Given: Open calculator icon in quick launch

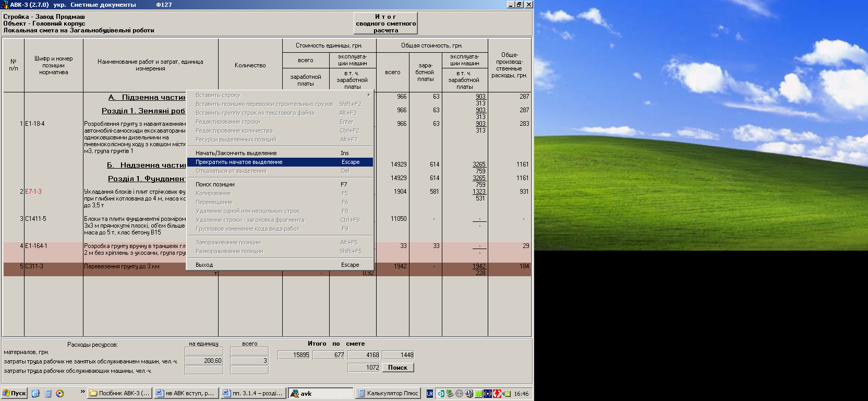Looking at the screenshot, I should pyautogui.click(x=48, y=394).
